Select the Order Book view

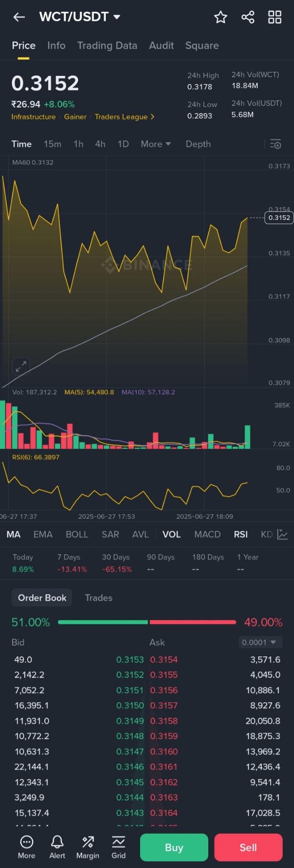click(x=42, y=598)
